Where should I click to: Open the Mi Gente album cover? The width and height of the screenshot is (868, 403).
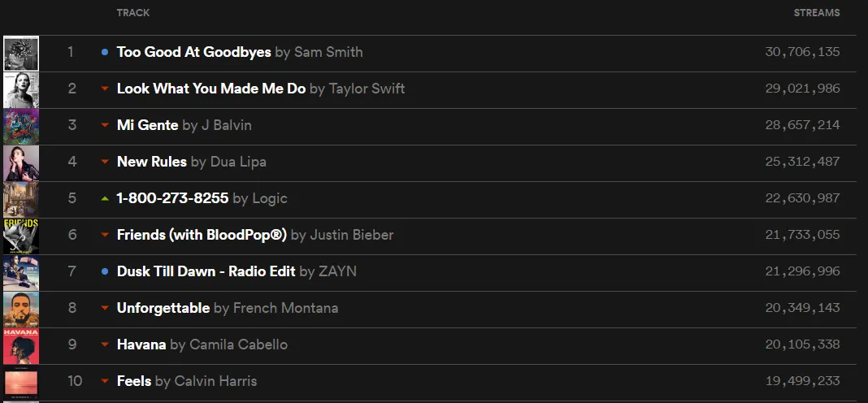click(x=21, y=127)
